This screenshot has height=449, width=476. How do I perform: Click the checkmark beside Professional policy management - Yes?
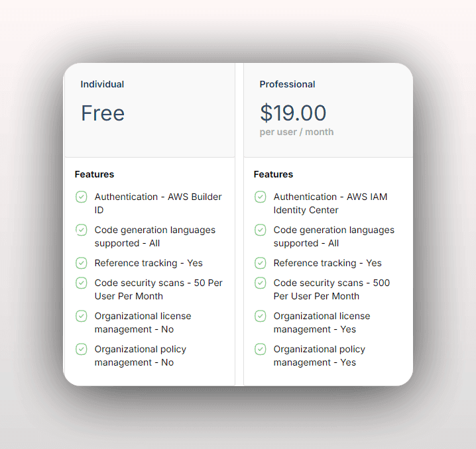261,349
